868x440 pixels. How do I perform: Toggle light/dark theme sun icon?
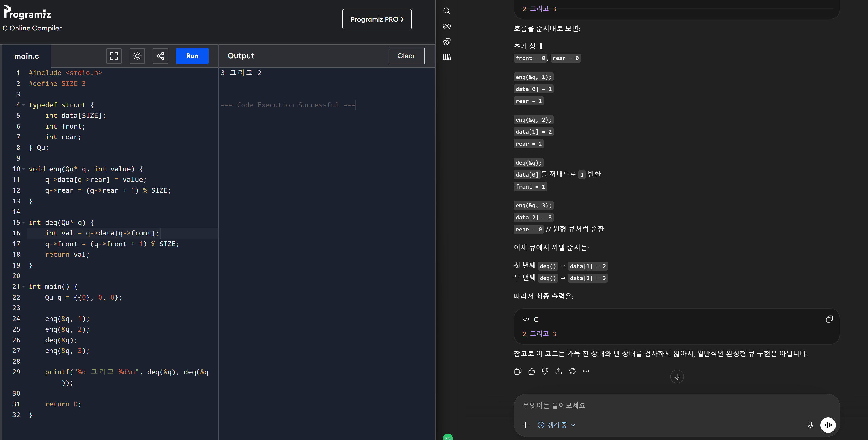click(137, 56)
